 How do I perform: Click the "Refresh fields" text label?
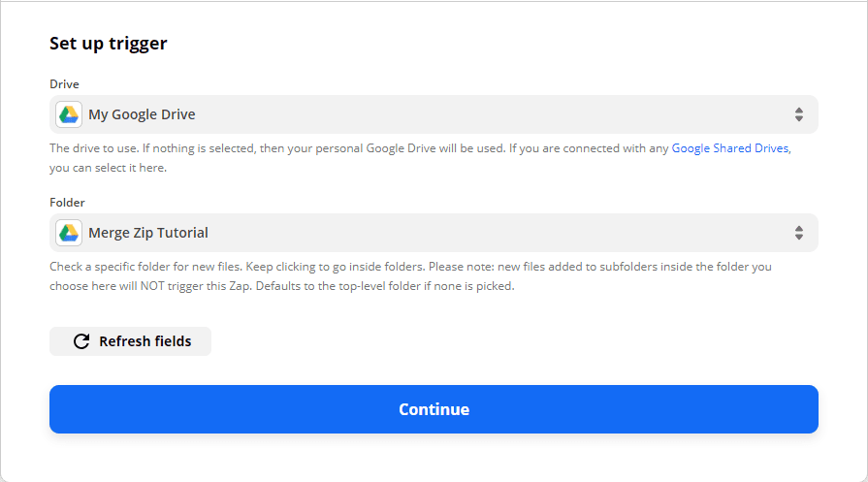coord(145,341)
